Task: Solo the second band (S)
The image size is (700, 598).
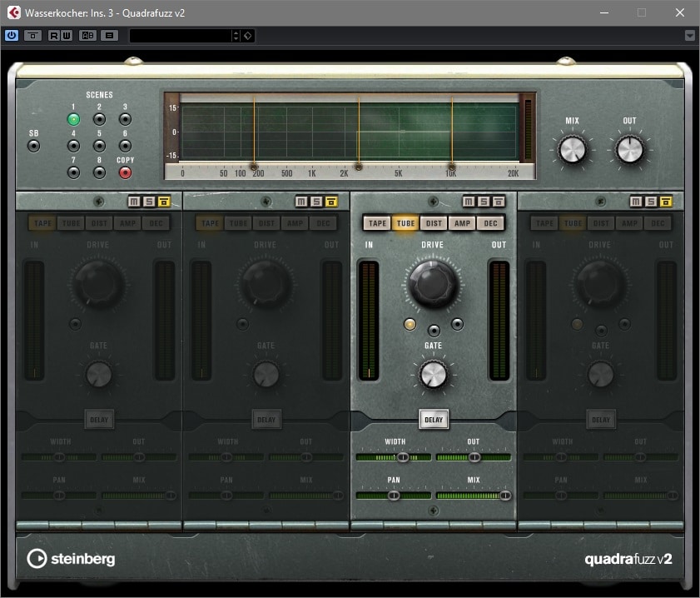Action: 316,202
